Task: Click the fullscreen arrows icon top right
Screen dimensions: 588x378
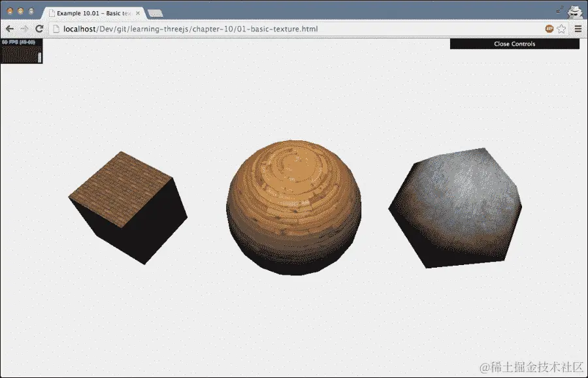Action: pyautogui.click(x=560, y=10)
